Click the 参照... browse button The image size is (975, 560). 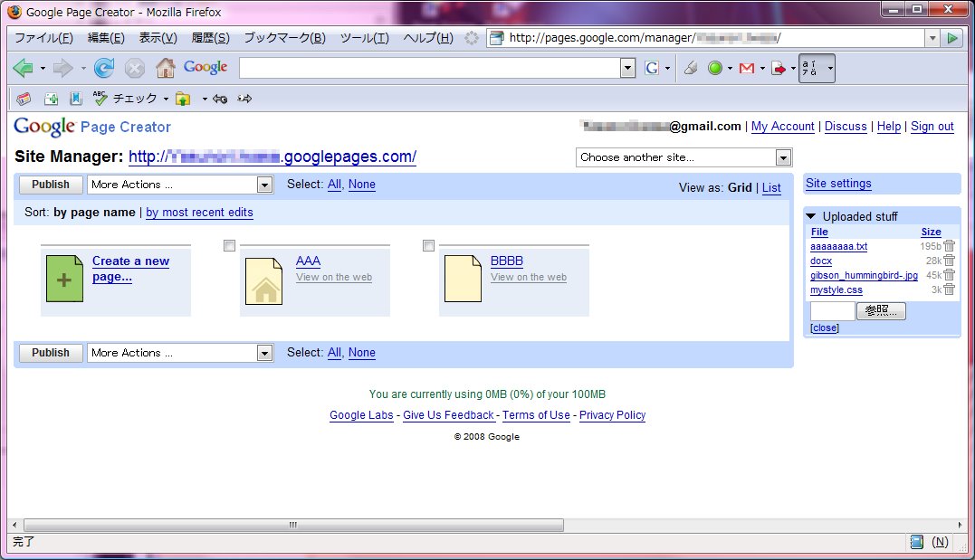[881, 311]
